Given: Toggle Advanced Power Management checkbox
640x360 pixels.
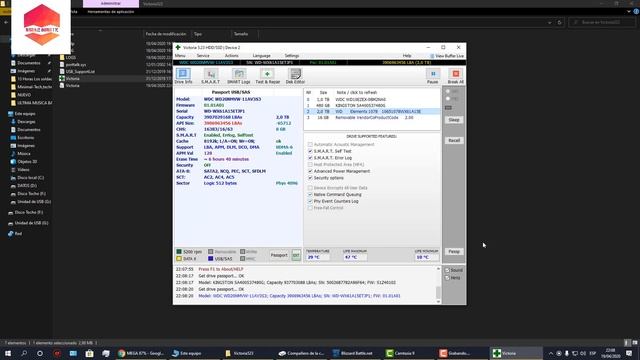Looking at the screenshot, I should (x=310, y=171).
